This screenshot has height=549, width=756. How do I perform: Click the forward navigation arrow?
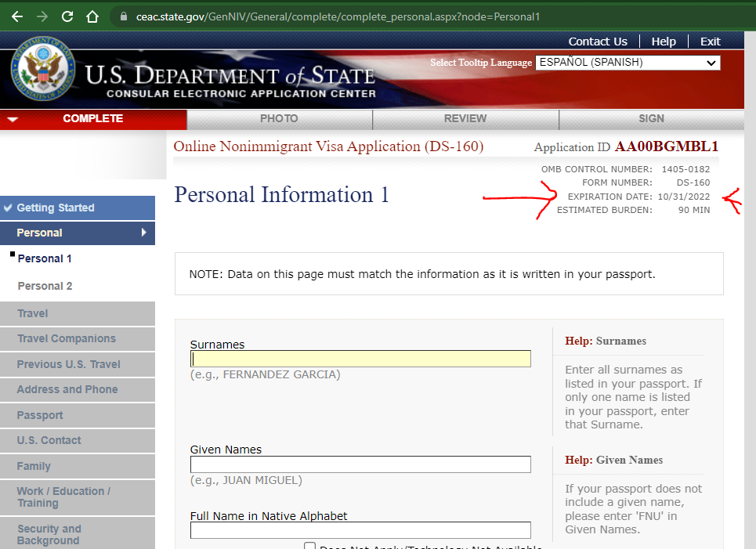coord(42,16)
